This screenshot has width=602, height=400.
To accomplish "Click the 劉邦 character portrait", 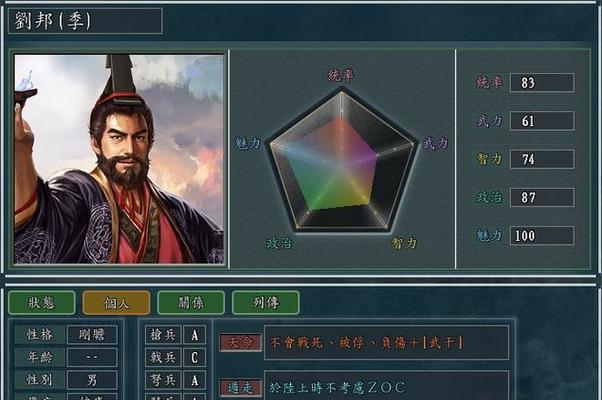I will click(x=119, y=159).
